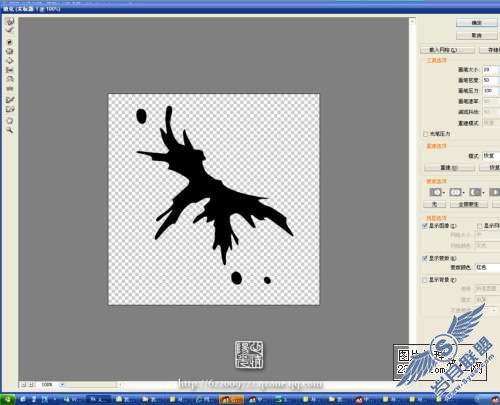Click the Subtract from Selection mask icon
Screen dimensions: 500x405
(x=475, y=192)
